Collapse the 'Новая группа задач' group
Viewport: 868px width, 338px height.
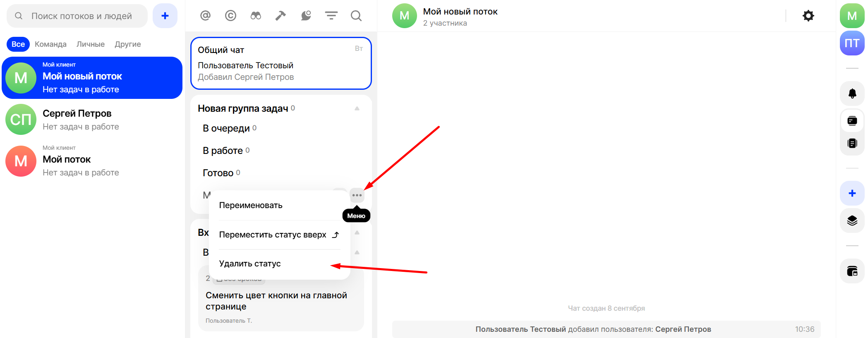(x=357, y=108)
